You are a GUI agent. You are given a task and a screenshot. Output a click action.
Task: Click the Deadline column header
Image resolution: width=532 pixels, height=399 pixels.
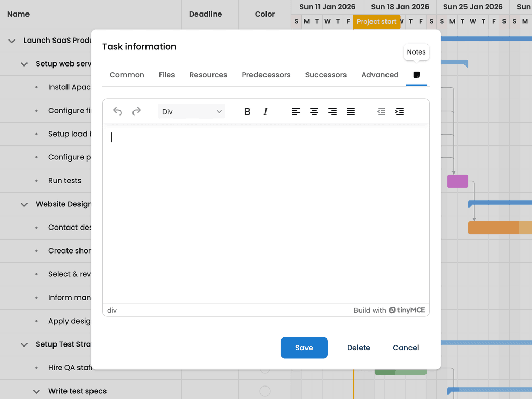click(210, 14)
